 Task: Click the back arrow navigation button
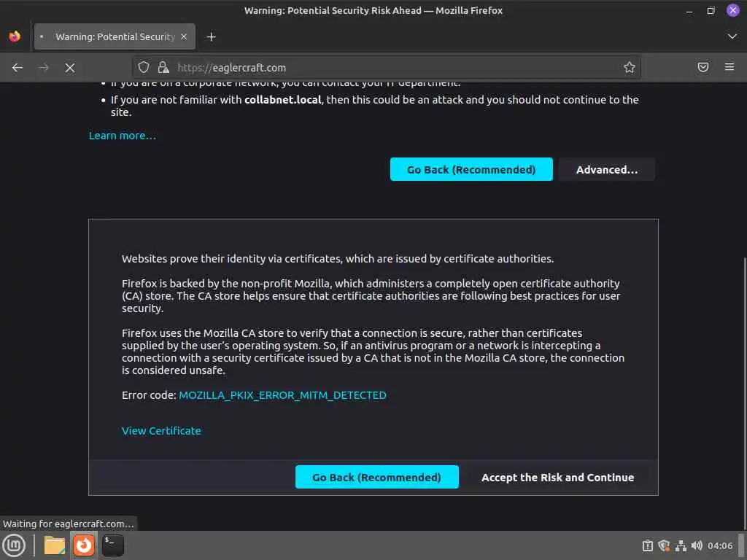tap(18, 68)
